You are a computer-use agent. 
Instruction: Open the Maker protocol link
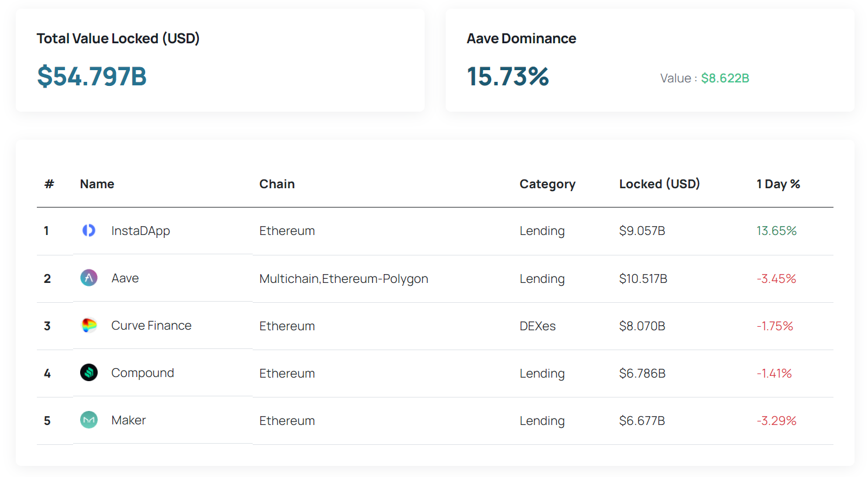[129, 420]
